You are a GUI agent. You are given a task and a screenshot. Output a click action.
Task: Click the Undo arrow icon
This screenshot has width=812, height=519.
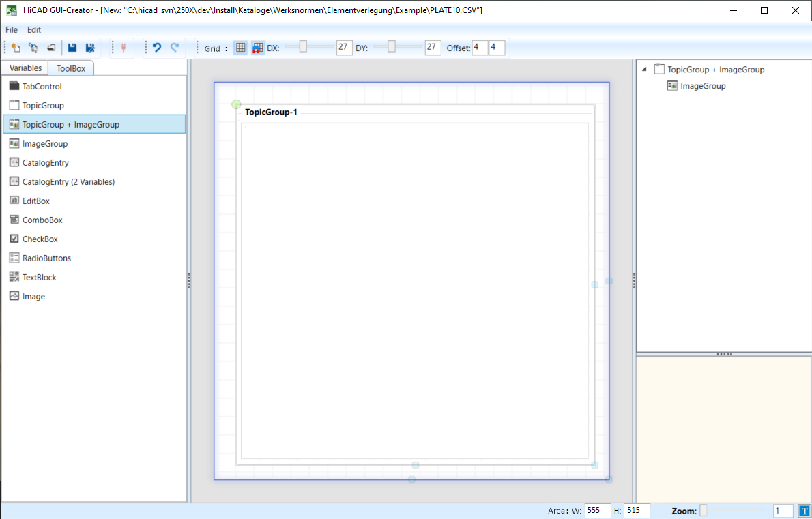(x=157, y=48)
